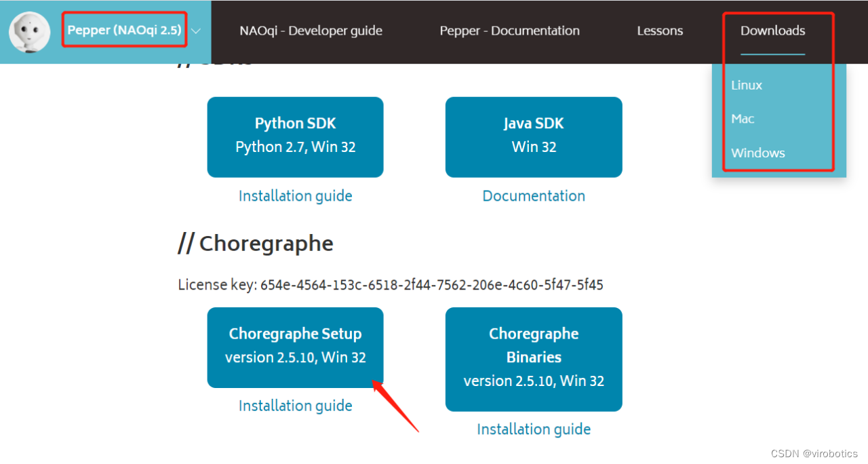Viewport: 868px width, 464px height.
Task: Download Choregraphe Setup version 2.5.10
Action: click(295, 347)
